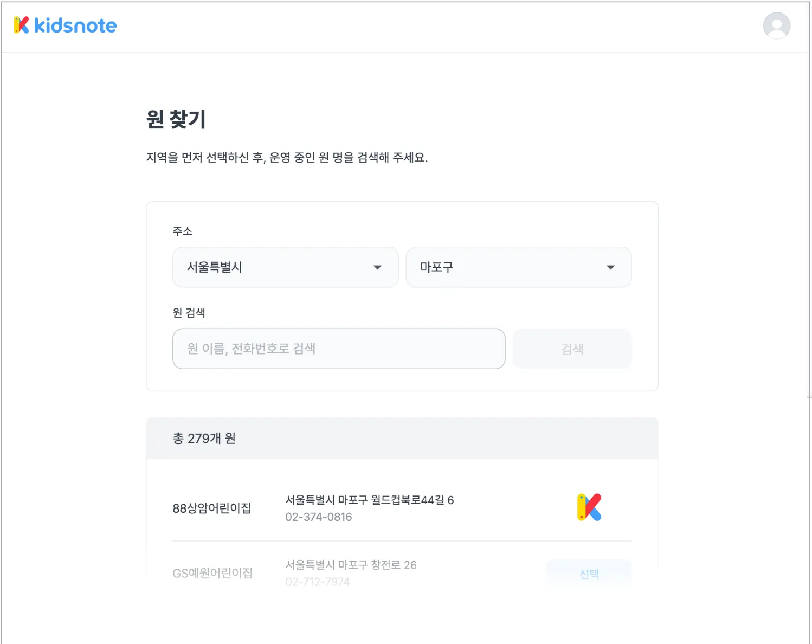Open the user profile avatar
The image size is (812, 644).
tap(776, 25)
